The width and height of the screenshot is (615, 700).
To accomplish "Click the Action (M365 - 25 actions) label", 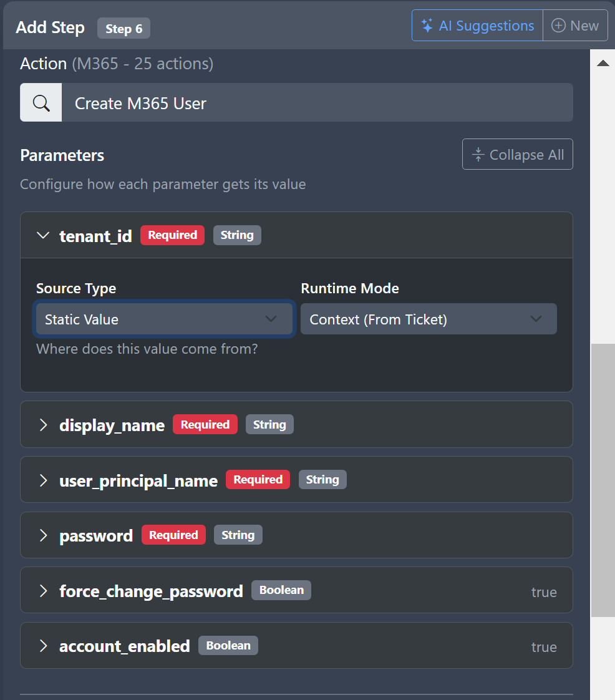I will point(117,64).
